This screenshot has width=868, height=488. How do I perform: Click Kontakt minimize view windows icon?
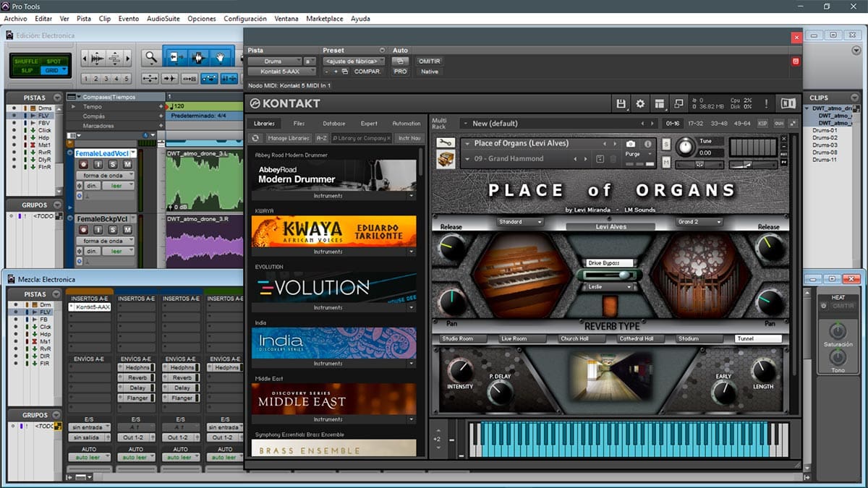point(678,103)
